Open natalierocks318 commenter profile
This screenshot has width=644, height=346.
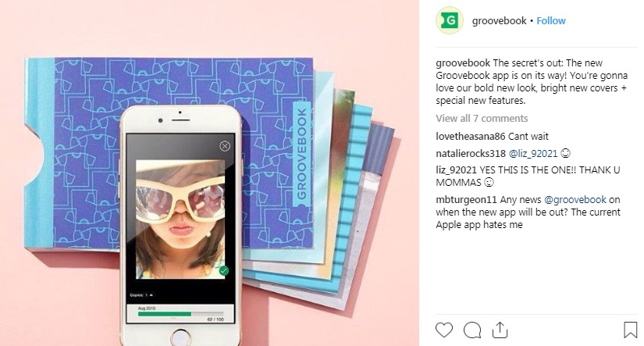(x=471, y=154)
